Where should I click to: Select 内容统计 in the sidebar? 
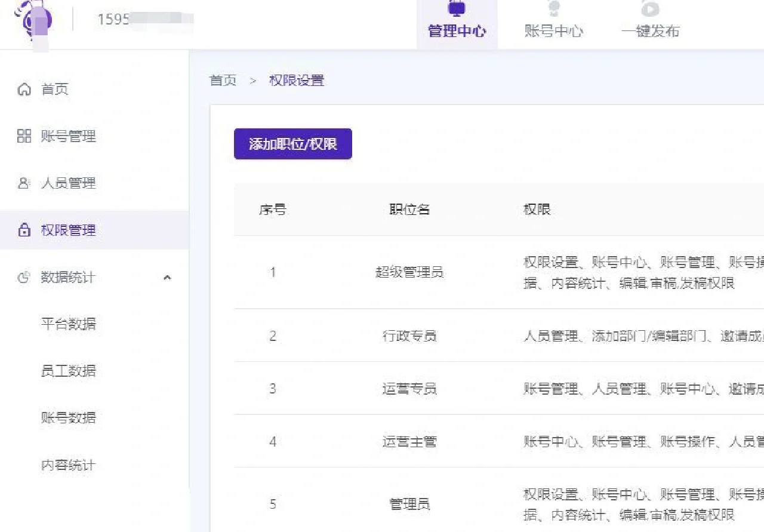coord(69,465)
